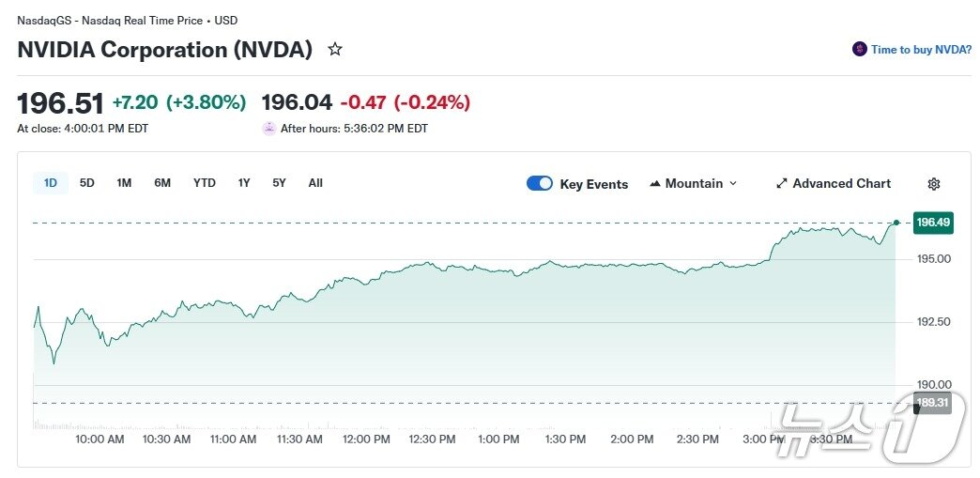Star NVDA to add to watchlist
The height and width of the screenshot is (478, 980).
(x=335, y=50)
